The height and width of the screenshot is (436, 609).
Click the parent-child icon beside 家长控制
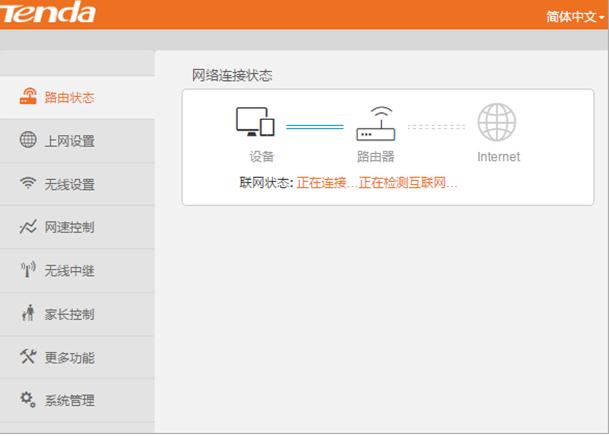tap(28, 313)
